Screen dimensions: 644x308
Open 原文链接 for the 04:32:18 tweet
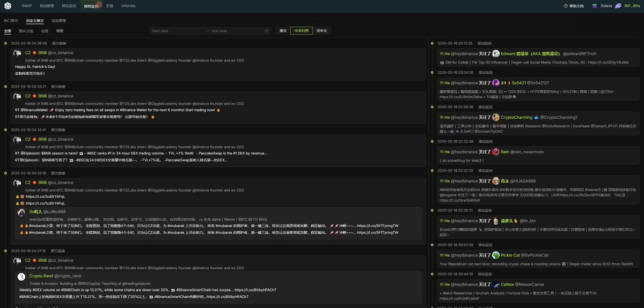(x=58, y=173)
